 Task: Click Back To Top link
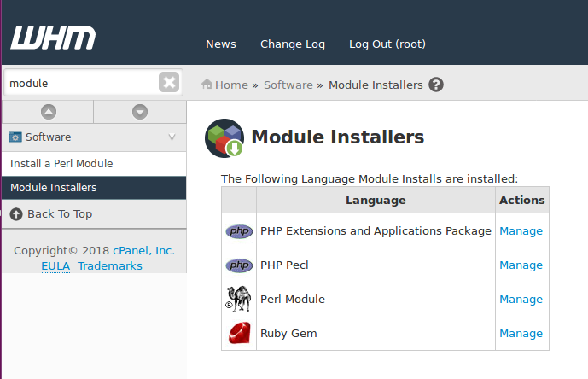pyautogui.click(x=60, y=214)
